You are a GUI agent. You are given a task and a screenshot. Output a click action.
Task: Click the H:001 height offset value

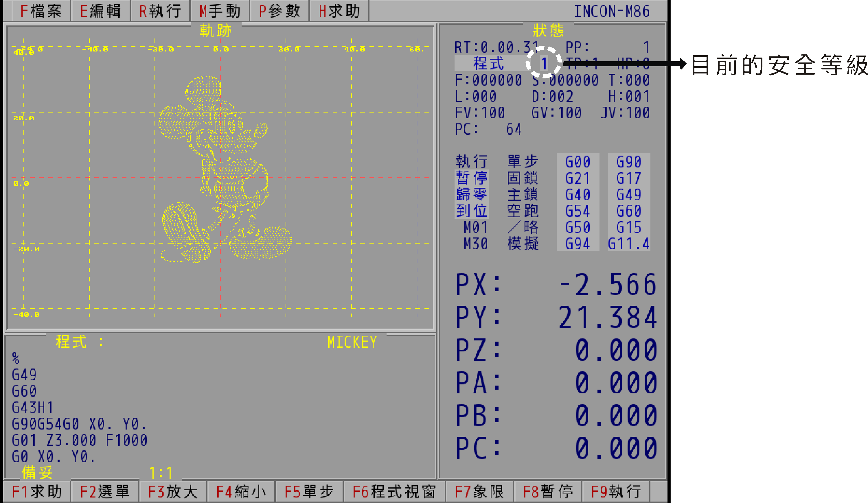[629, 97]
